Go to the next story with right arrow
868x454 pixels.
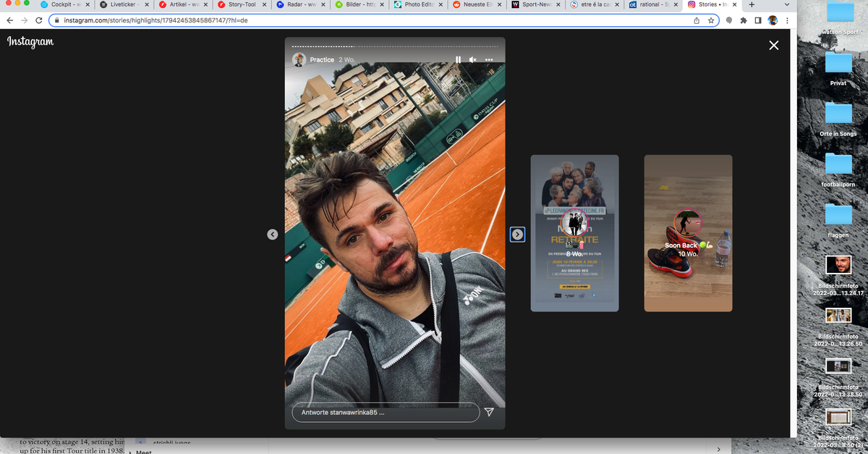point(517,235)
